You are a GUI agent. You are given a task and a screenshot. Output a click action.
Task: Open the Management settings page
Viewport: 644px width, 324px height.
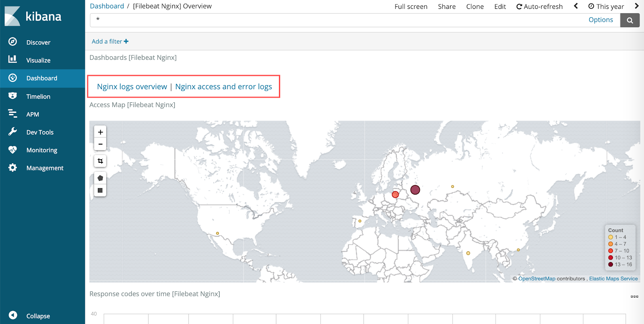(45, 168)
